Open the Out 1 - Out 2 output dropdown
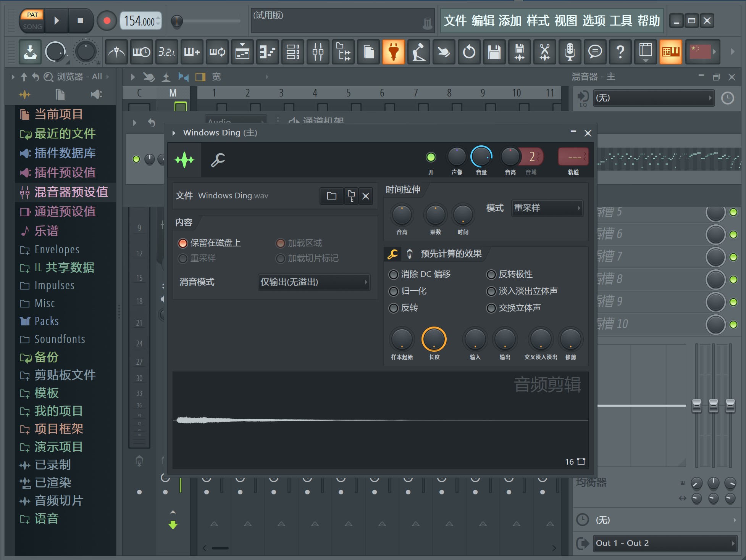The width and height of the screenshot is (746, 560). pos(665,543)
